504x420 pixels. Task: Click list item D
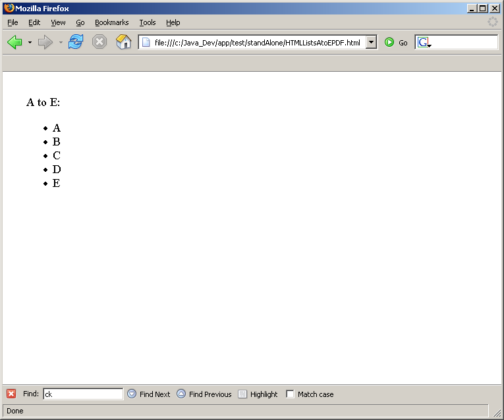click(x=57, y=169)
